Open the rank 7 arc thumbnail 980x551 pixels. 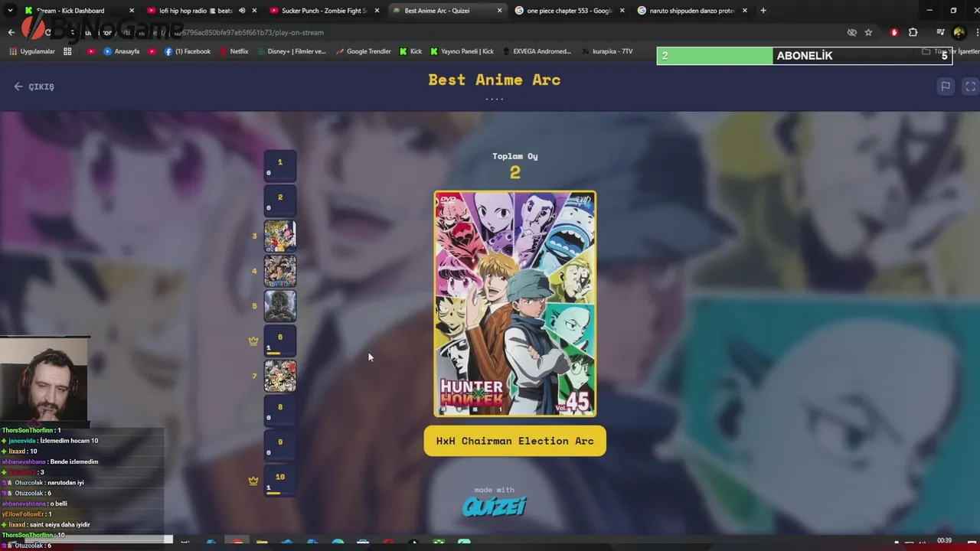tap(279, 376)
